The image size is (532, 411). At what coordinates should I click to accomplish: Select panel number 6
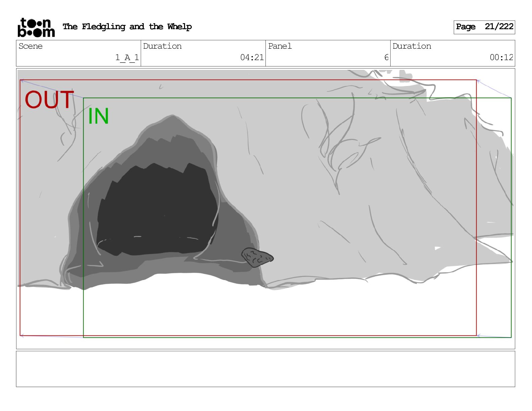pos(386,57)
